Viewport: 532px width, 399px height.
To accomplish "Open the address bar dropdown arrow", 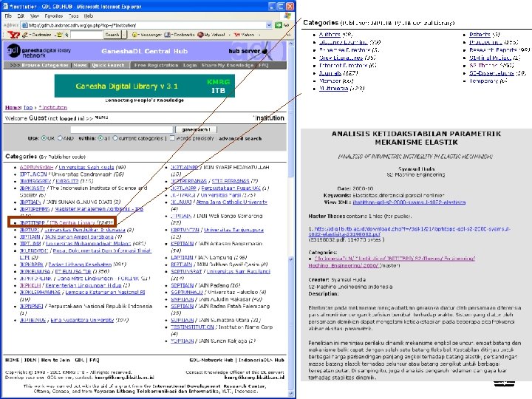I will pos(269,25).
